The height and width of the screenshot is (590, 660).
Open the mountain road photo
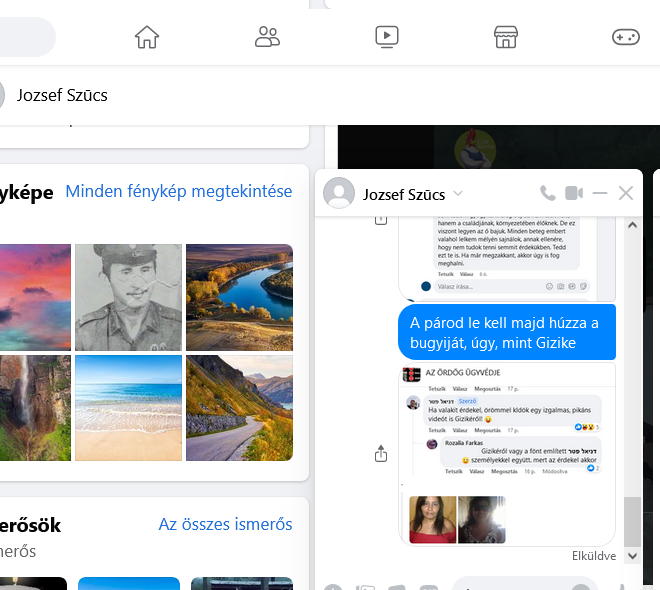click(x=240, y=408)
